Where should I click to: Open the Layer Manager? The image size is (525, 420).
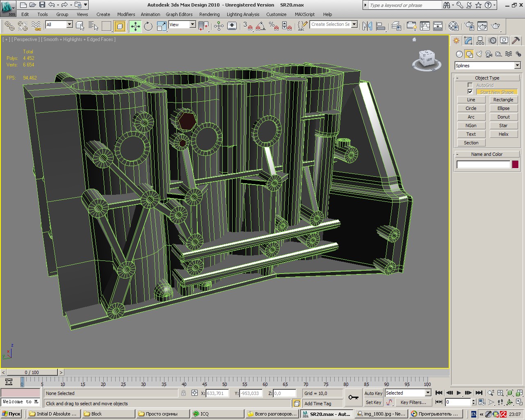click(x=396, y=26)
